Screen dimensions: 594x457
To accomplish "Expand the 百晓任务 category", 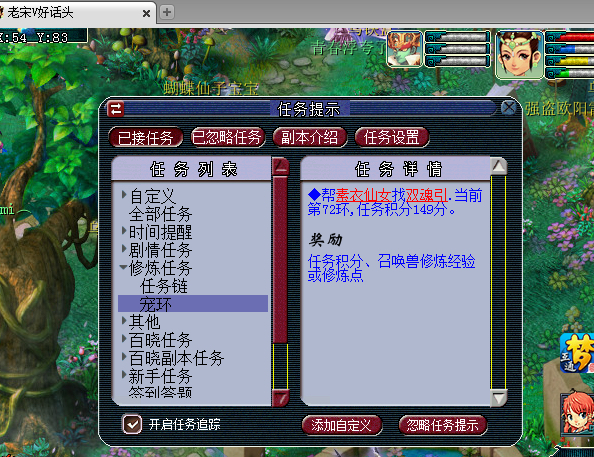I will pyautogui.click(x=124, y=338).
